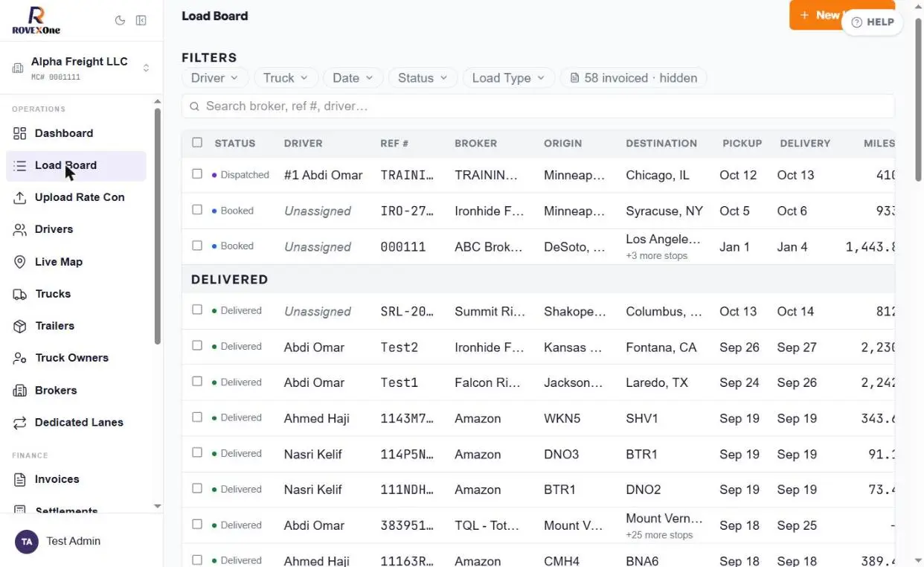Open Dedicated Lanes arrows icon
The height and width of the screenshot is (567, 924).
pos(20,423)
